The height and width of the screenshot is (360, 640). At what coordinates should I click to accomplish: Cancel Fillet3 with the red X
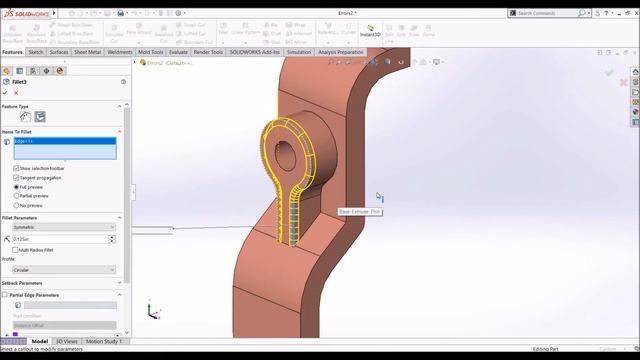[16, 93]
